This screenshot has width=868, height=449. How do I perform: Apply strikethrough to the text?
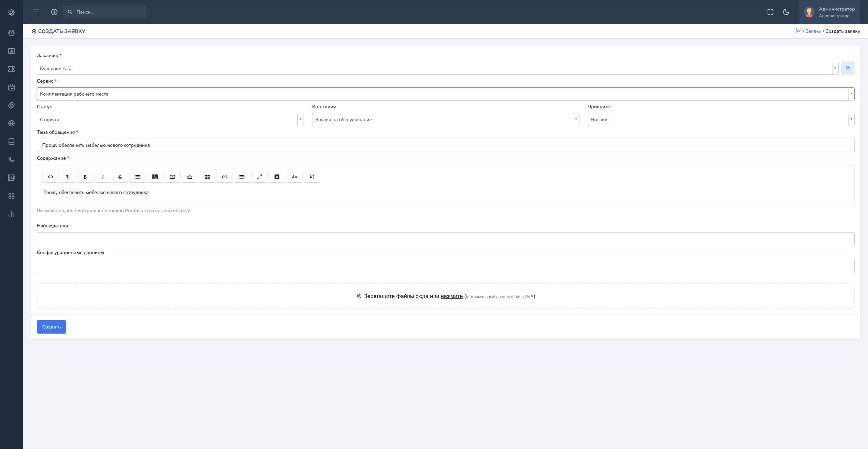[x=120, y=177]
